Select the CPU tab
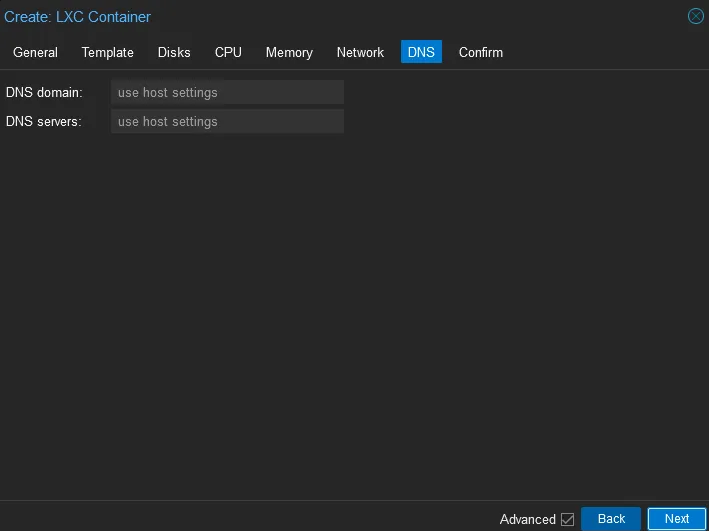The image size is (709, 531). (x=228, y=52)
